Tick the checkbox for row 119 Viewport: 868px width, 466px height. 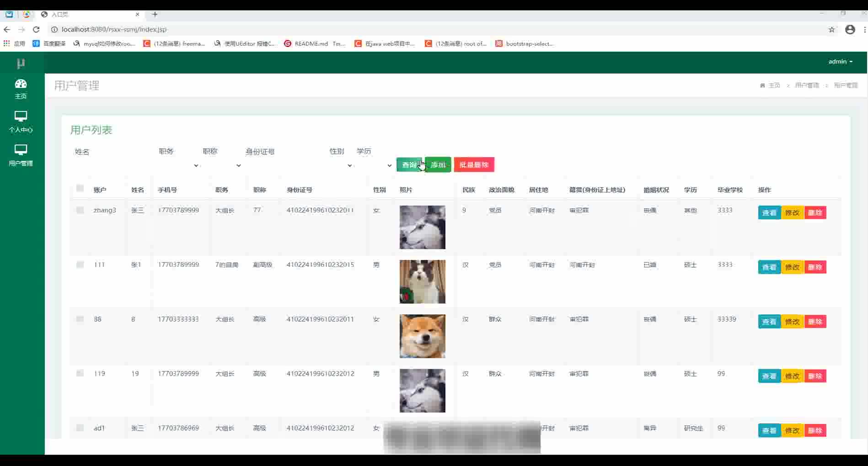point(80,373)
